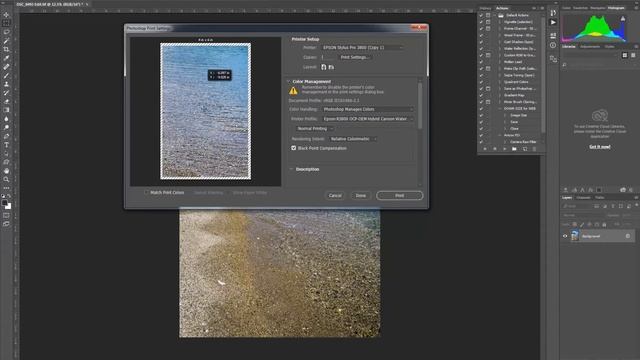The image size is (640, 360).
Task: Open the Printer Profile dropdown
Action: tap(368, 119)
